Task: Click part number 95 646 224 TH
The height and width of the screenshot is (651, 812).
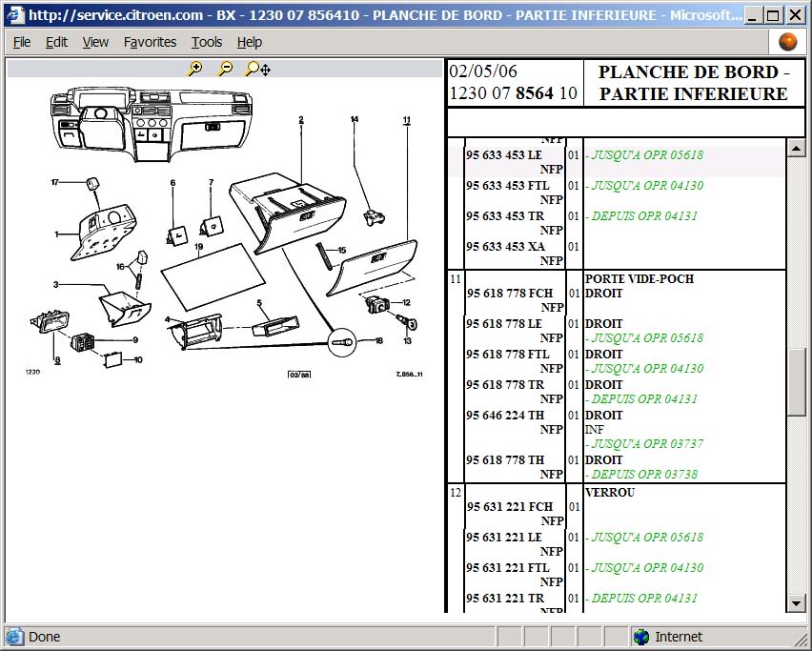Action: point(505,416)
